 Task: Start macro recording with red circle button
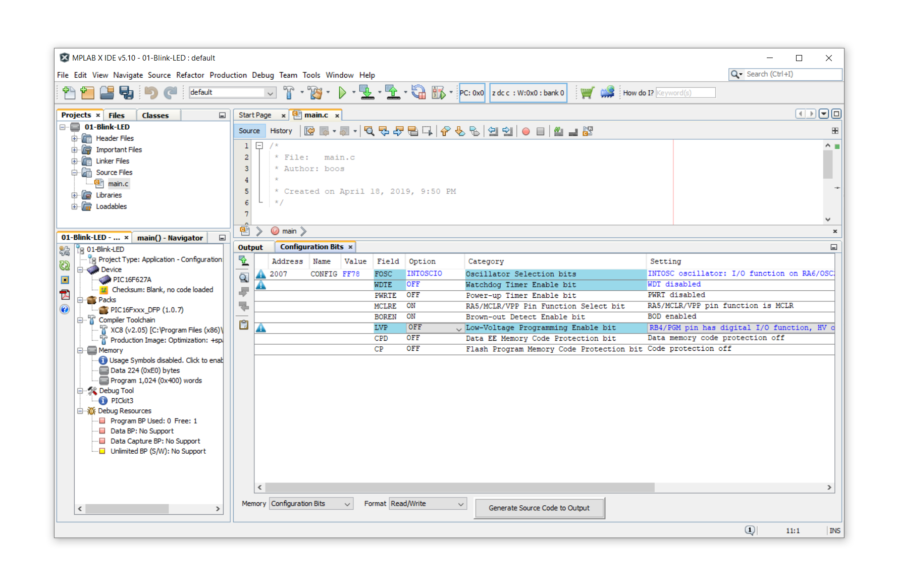(x=525, y=131)
